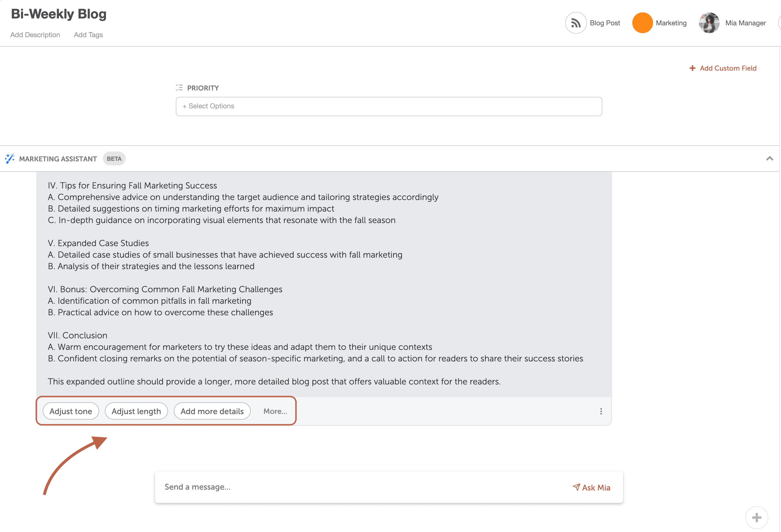Screen dimensions: 781x532
Task: Expand options with the More... control
Action: point(275,411)
